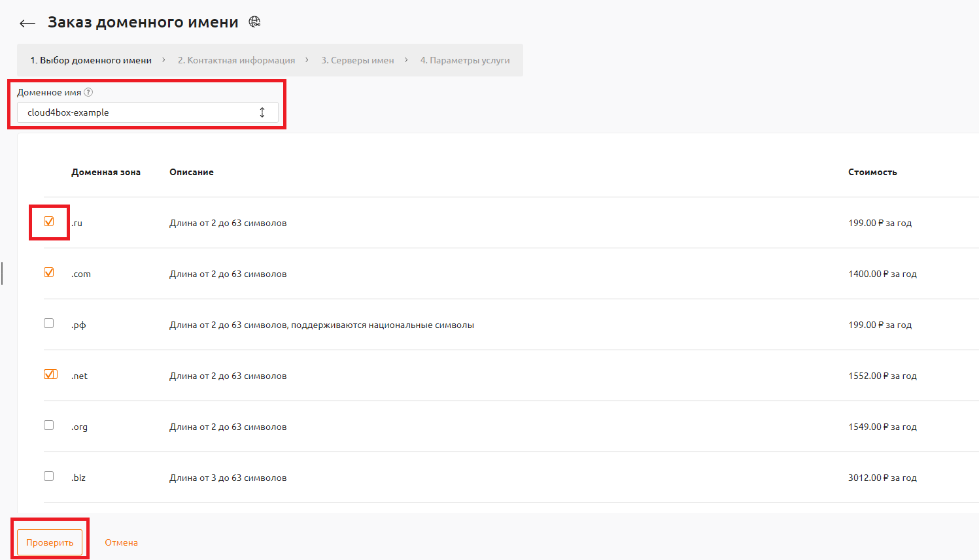Select step 1 Выбор доменного имени
This screenshot has height=560, width=979.
(x=91, y=60)
